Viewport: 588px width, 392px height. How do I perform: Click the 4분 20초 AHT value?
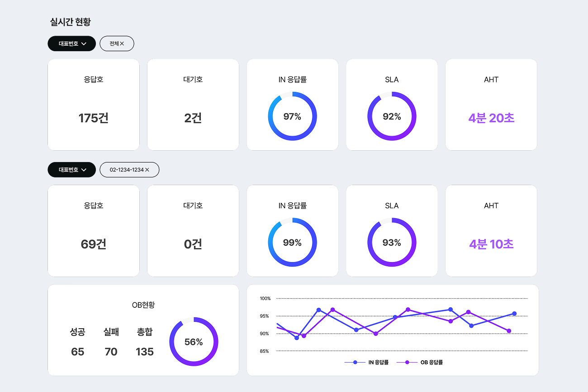point(491,118)
